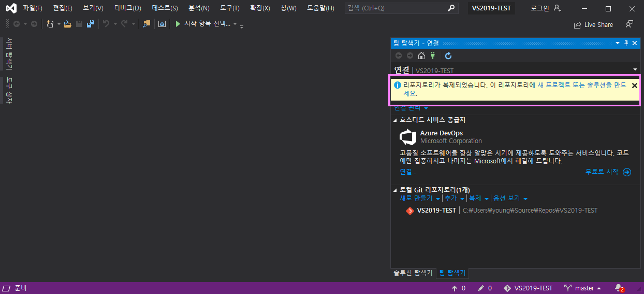Click the toolbar navigate forward arrow
Image resolution: width=644 pixels, height=294 pixels.
tap(34, 24)
